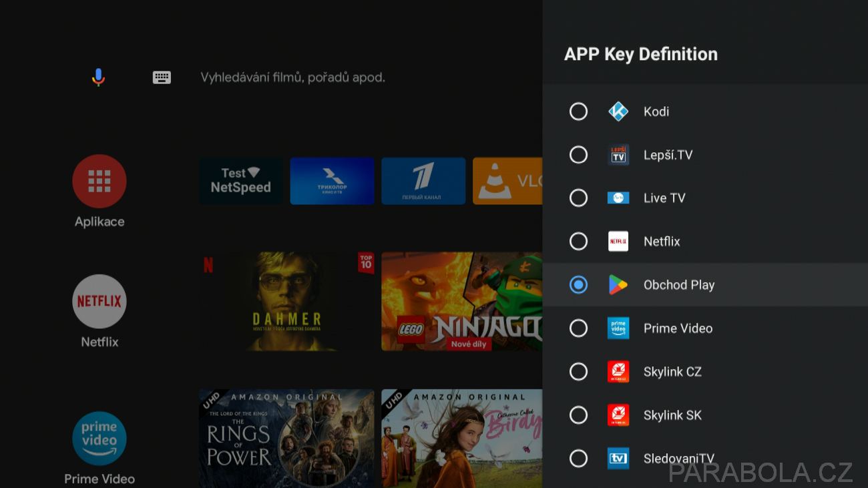Open the Trikolor app tile
This screenshot has width=868, height=488.
click(x=332, y=181)
